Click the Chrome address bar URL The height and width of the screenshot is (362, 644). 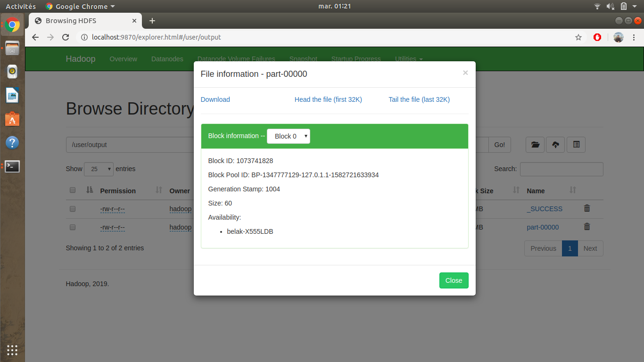[x=156, y=37]
